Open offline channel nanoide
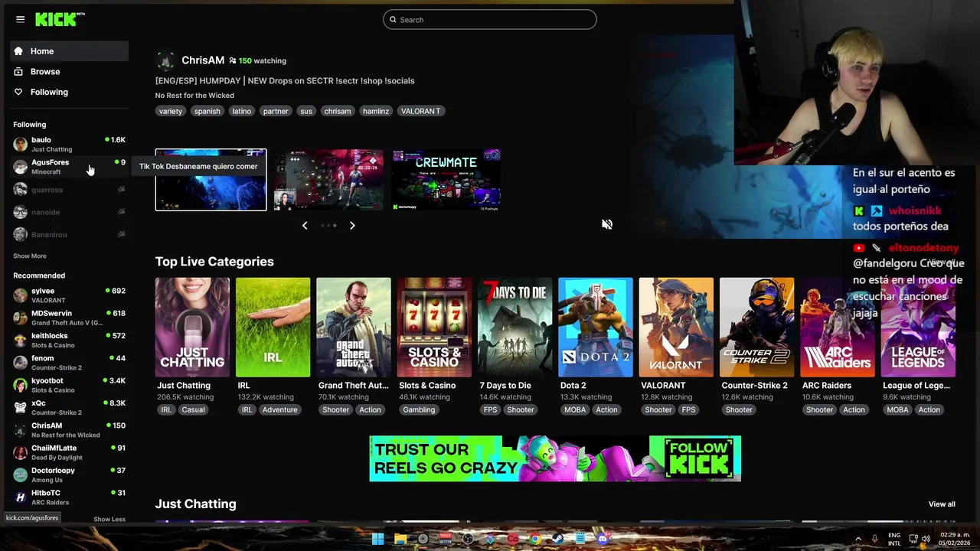Image resolution: width=980 pixels, height=551 pixels. pos(69,212)
